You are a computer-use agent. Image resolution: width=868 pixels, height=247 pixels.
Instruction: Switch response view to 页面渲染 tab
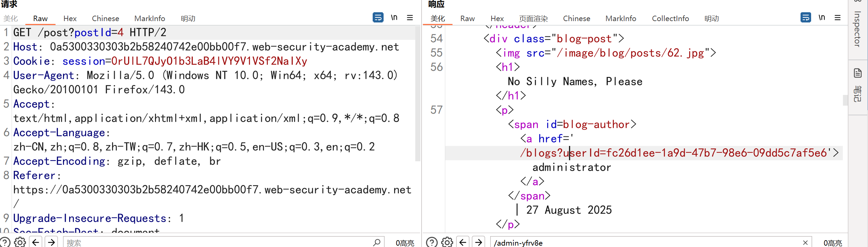(x=533, y=18)
